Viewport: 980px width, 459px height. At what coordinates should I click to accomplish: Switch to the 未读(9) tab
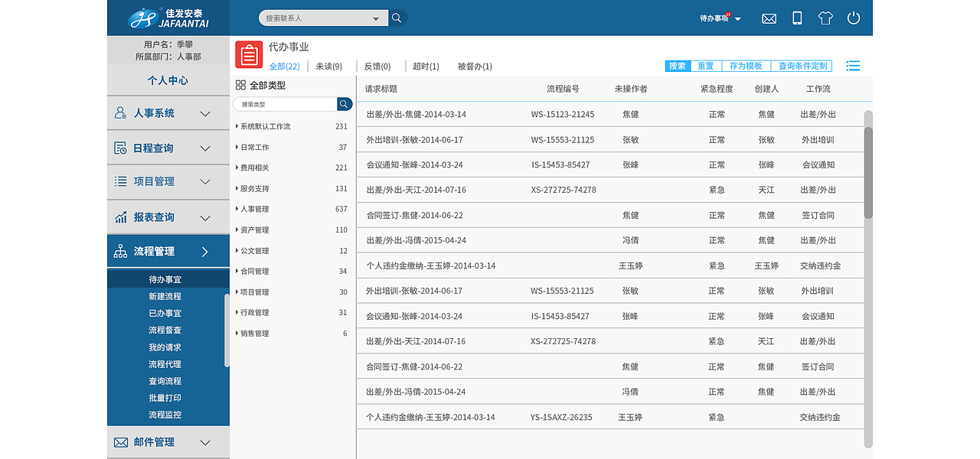point(328,67)
